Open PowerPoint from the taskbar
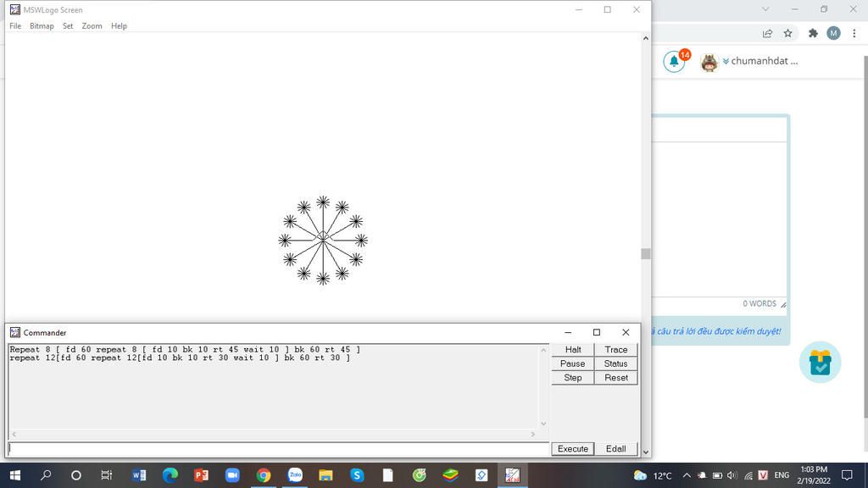868x488 pixels. [x=201, y=475]
